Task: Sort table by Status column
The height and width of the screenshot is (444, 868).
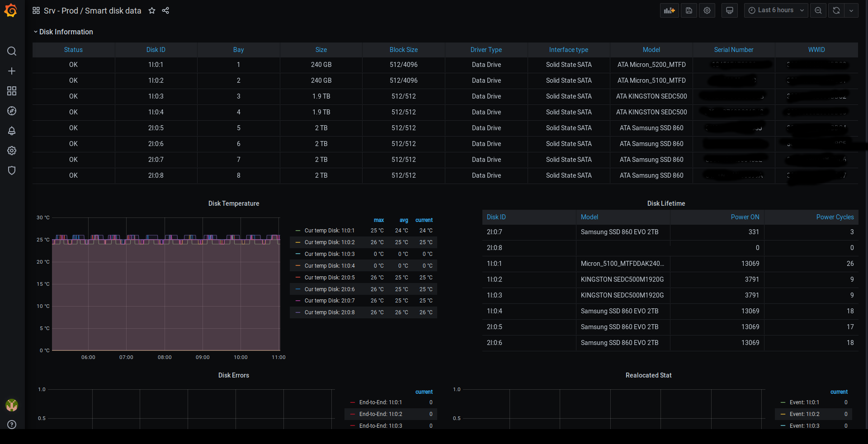Action: click(x=73, y=50)
